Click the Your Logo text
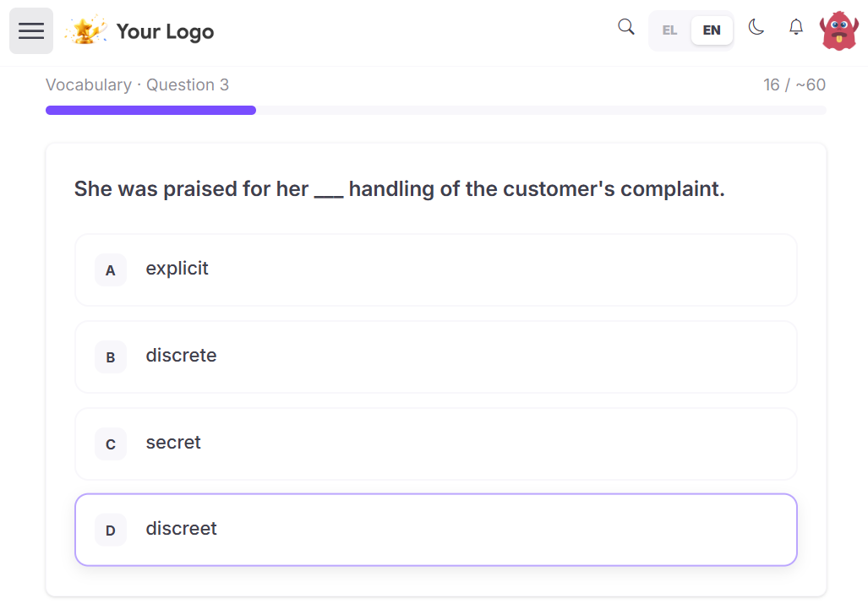868x615 pixels. [165, 32]
